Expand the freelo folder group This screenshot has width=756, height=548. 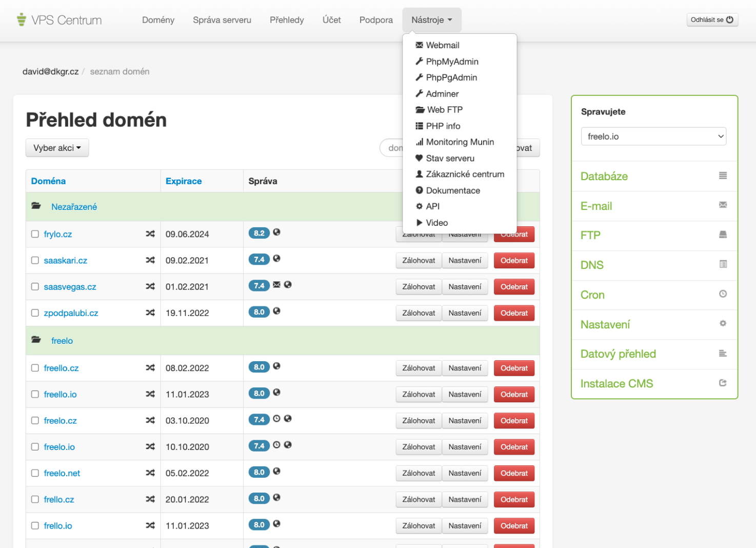(62, 340)
